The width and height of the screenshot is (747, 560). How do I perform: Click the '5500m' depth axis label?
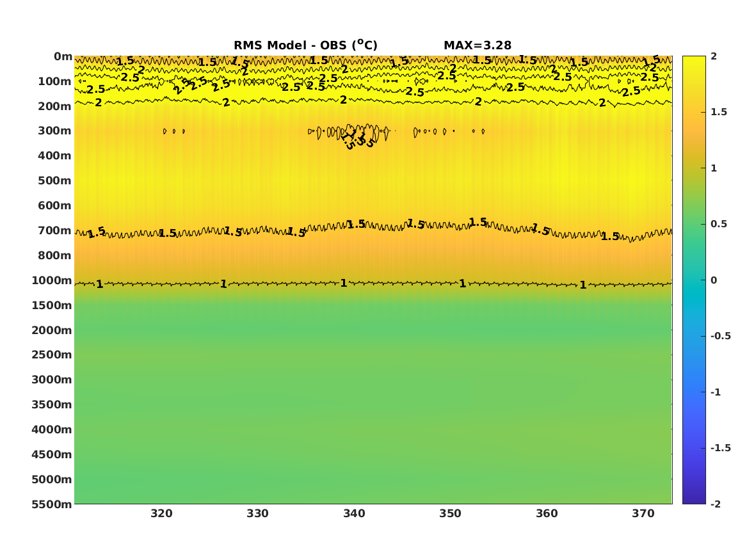52,504
